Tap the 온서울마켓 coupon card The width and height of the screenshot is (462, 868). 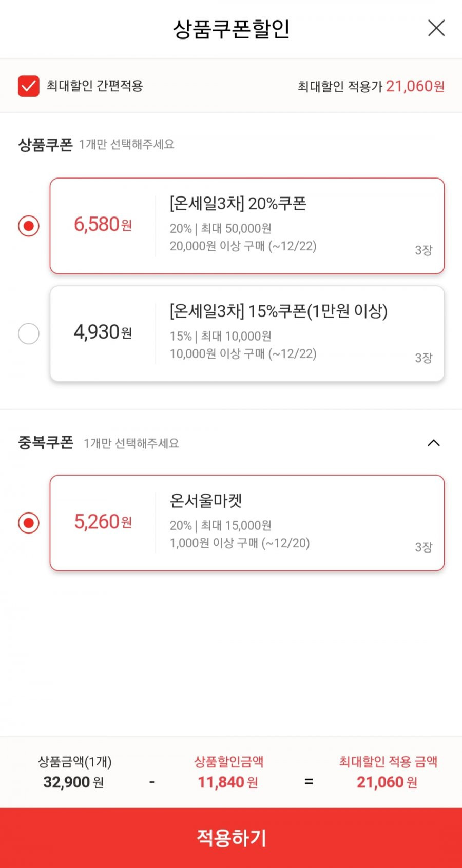click(247, 523)
